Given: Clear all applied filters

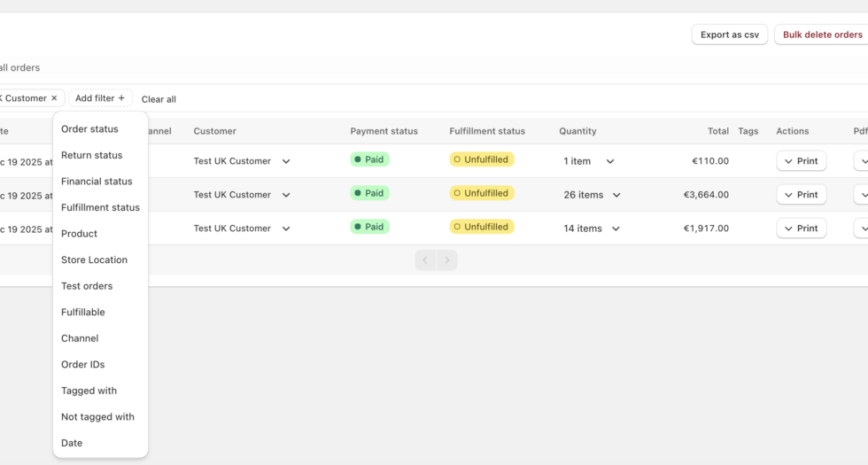Looking at the screenshot, I should pos(159,99).
